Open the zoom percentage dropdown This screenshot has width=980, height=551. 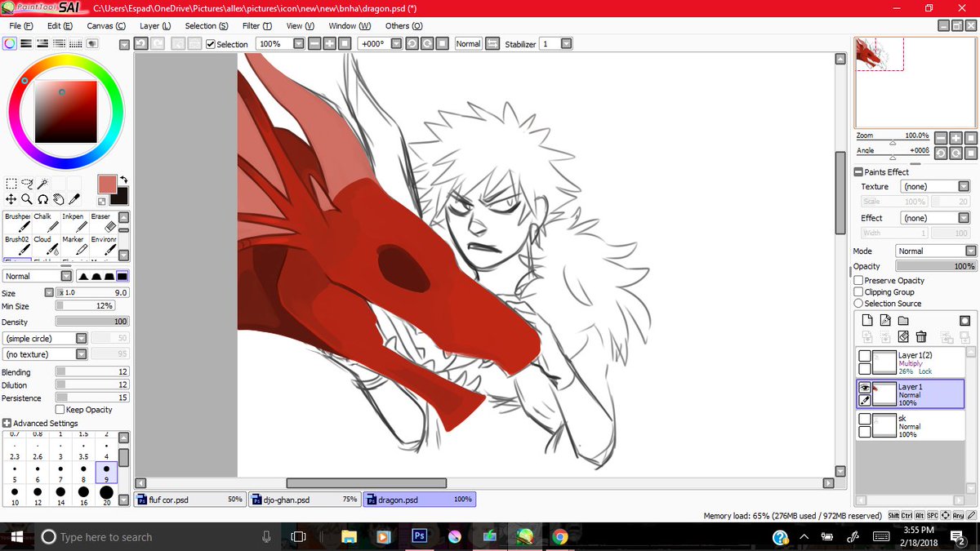(x=299, y=44)
